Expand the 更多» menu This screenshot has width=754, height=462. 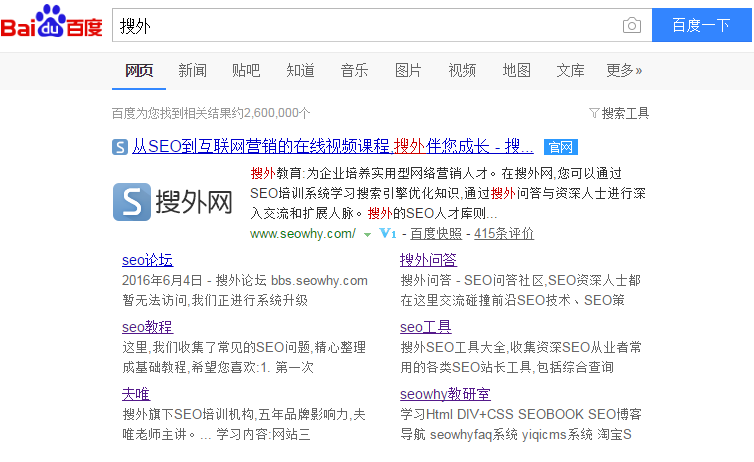click(x=624, y=71)
